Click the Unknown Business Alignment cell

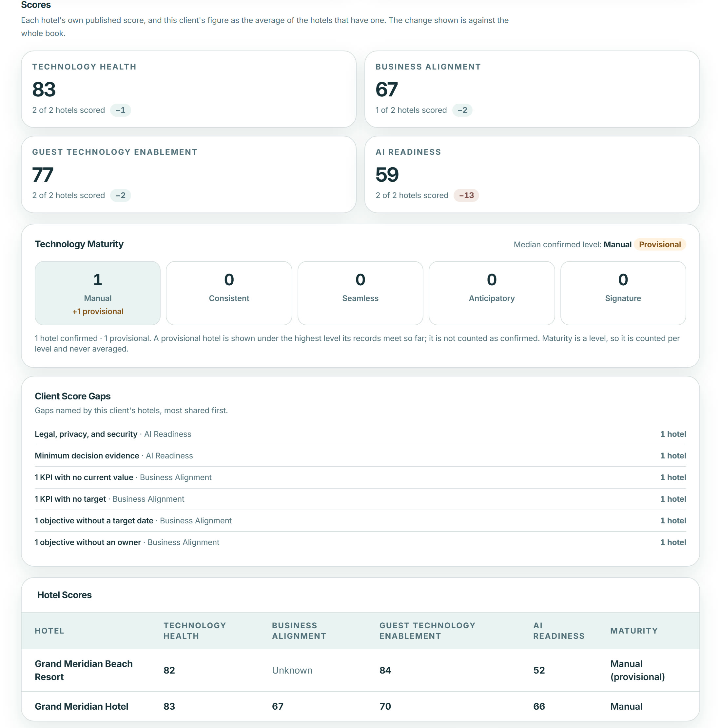292,670
